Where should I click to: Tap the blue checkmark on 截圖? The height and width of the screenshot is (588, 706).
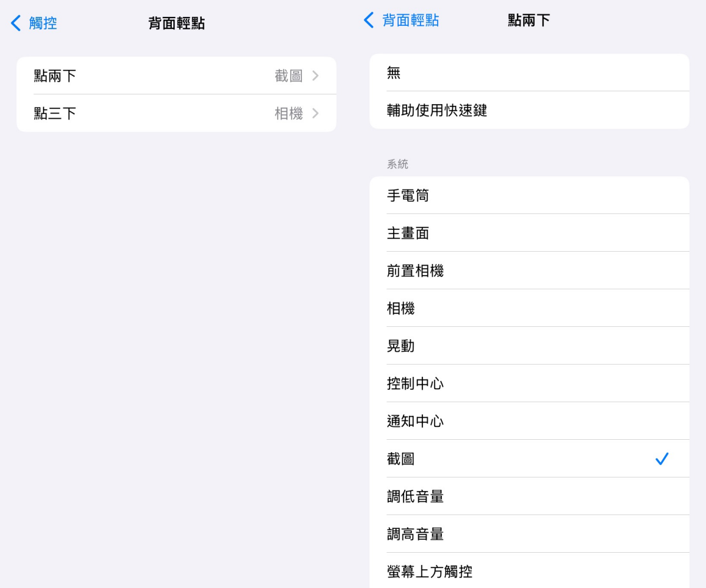662,459
